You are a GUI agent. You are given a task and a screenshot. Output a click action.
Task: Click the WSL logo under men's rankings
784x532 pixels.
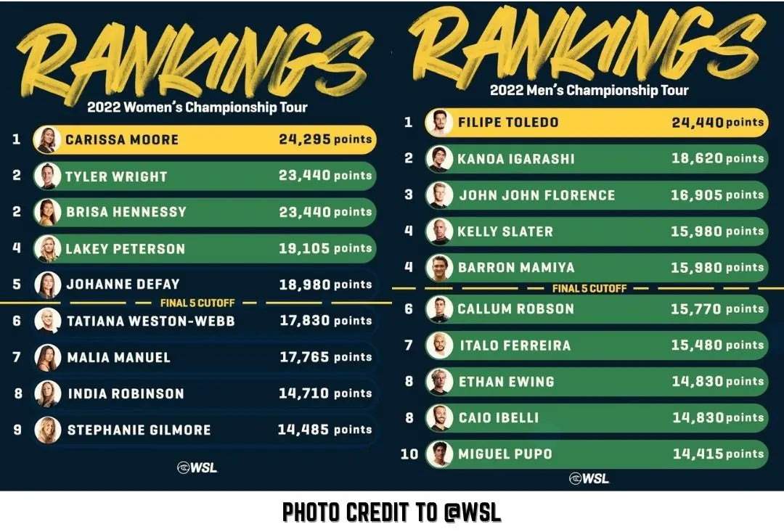(589, 478)
